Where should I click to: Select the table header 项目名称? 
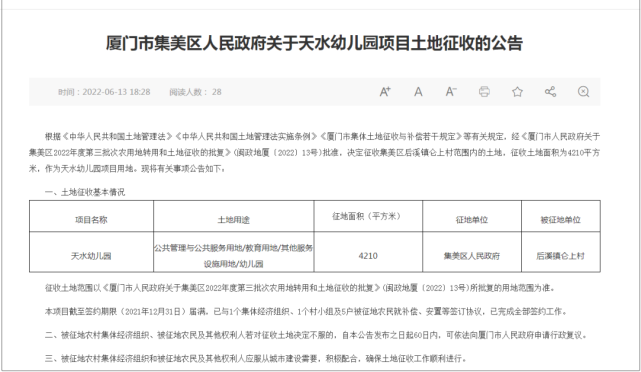coord(91,220)
